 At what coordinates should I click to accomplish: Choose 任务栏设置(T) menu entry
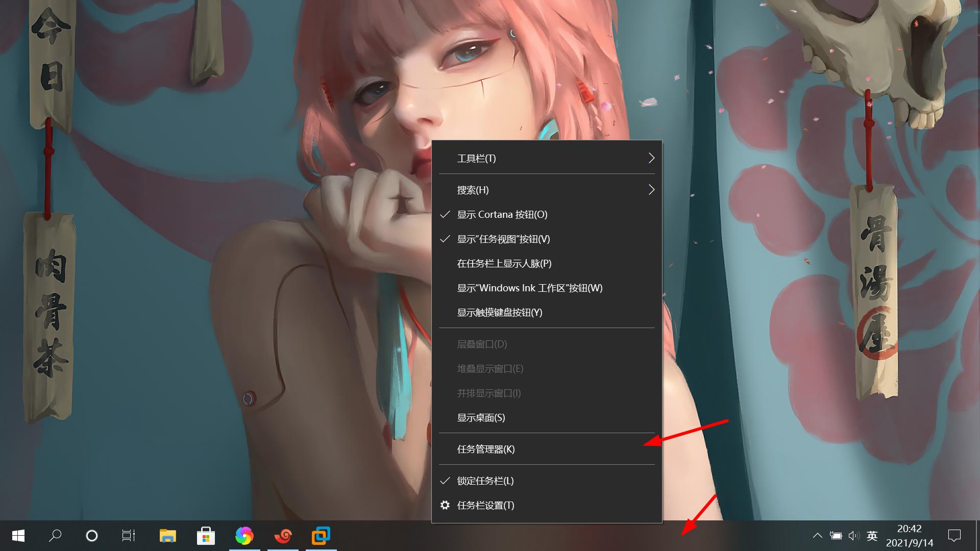[485, 505]
